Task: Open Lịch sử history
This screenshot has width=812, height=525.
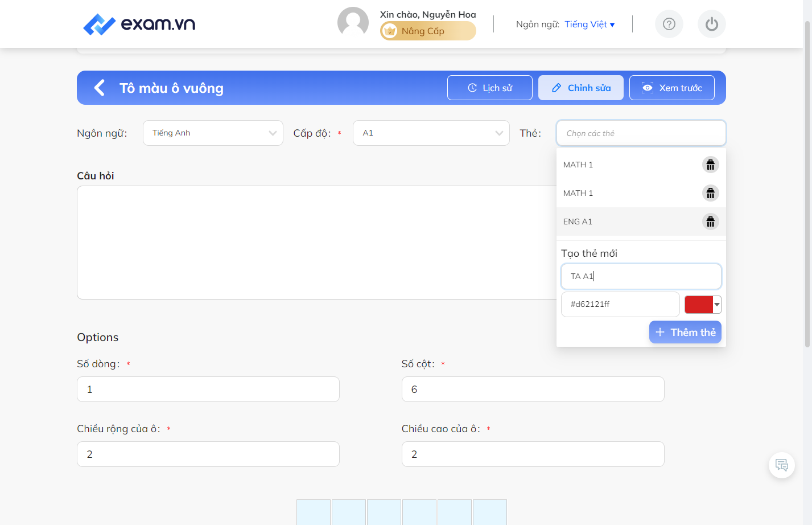Action: [x=490, y=88]
